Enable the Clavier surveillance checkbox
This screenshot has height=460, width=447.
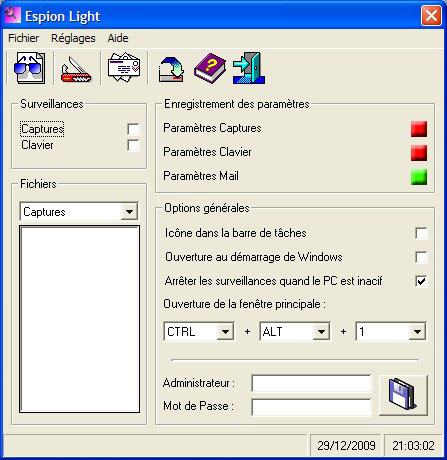click(133, 145)
